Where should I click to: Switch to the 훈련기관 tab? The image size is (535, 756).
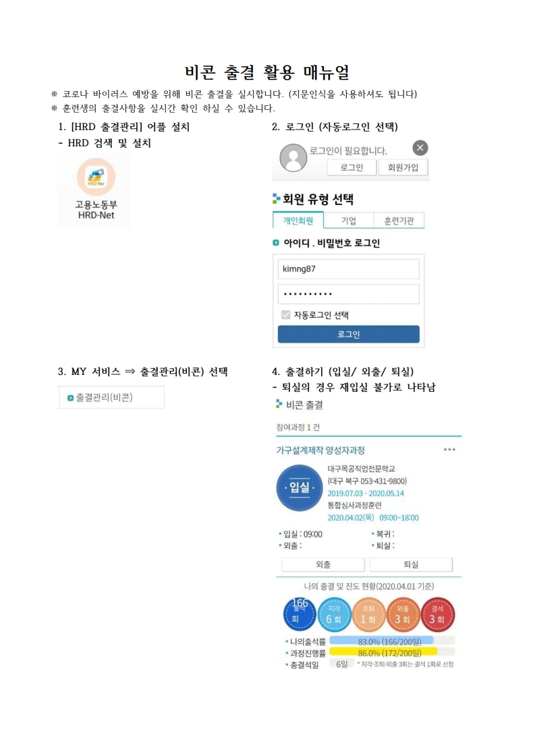pyautogui.click(x=400, y=221)
